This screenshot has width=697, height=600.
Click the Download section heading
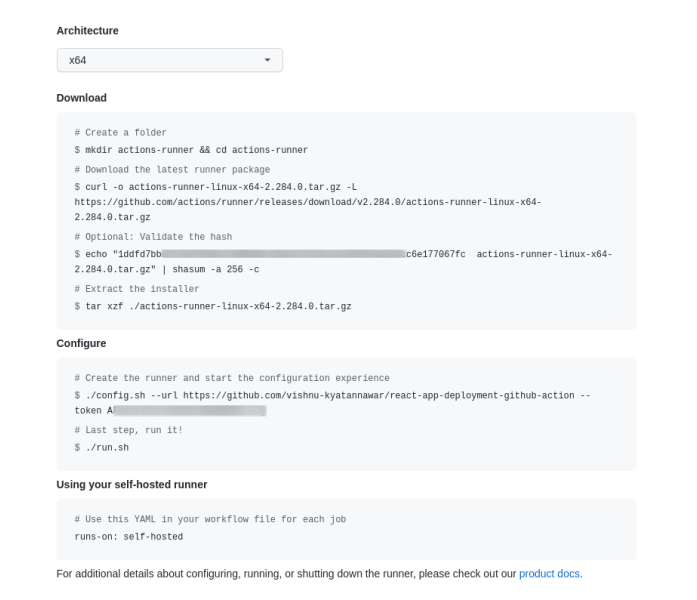[x=81, y=98]
